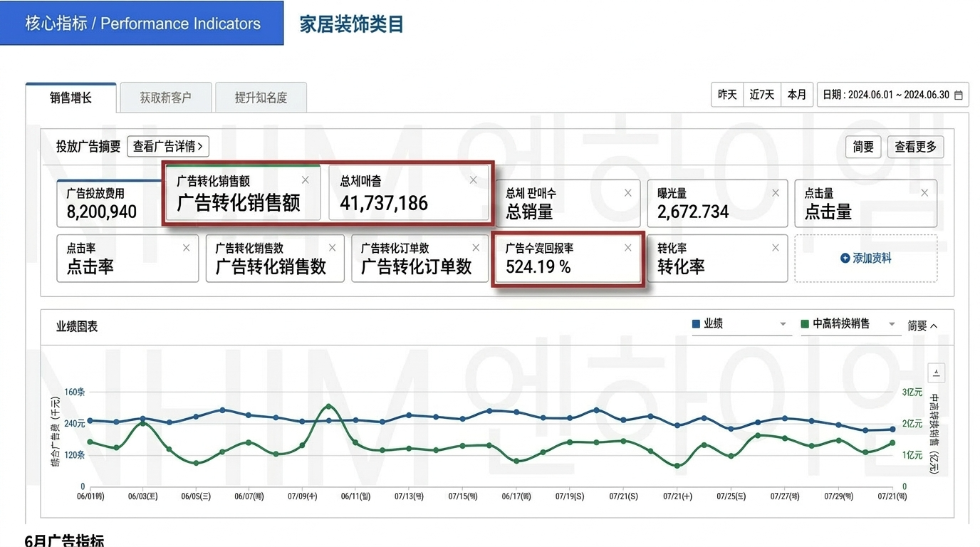Remove the 曝光量 2,672.734 card
Image resolution: width=980 pixels, height=547 pixels.
point(776,193)
